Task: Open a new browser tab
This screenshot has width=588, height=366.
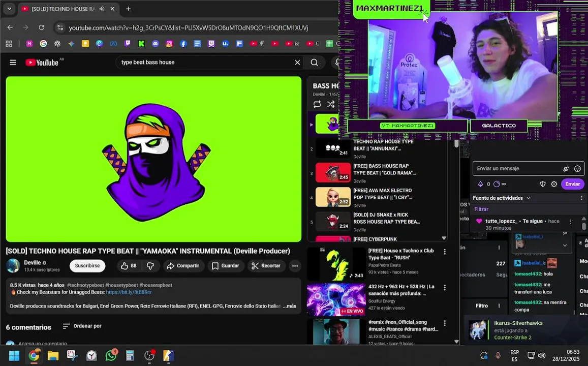Action: click(x=128, y=9)
